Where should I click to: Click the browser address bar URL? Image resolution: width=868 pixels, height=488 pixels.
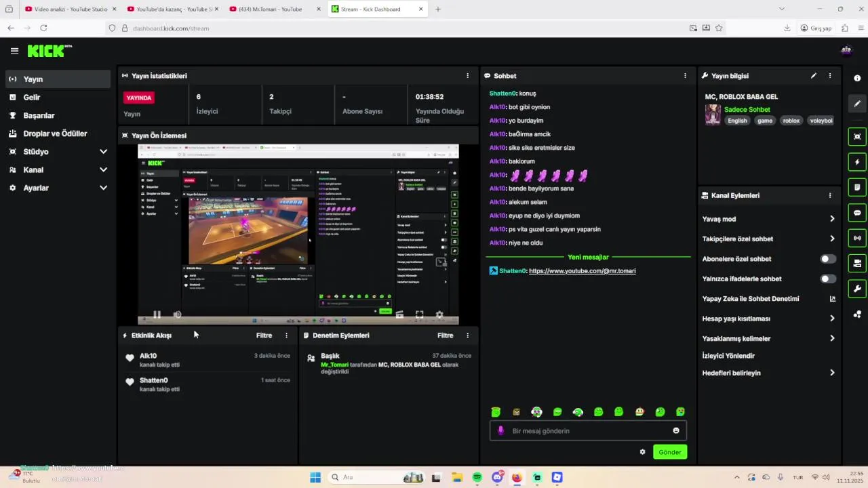click(x=171, y=28)
